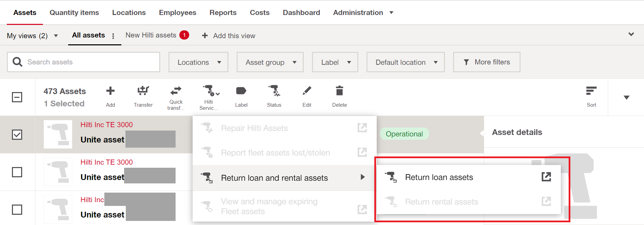Screen dimensions: 644x225
Task: Click the external link icon for Repair Hilti Assets
Action: 362,127
